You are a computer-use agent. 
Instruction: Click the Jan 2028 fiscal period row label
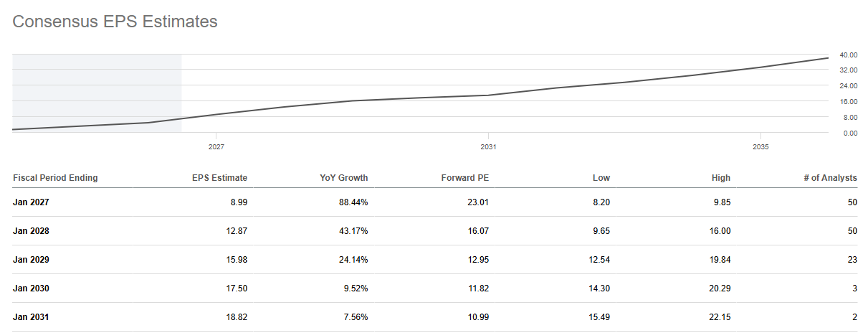coord(31,231)
